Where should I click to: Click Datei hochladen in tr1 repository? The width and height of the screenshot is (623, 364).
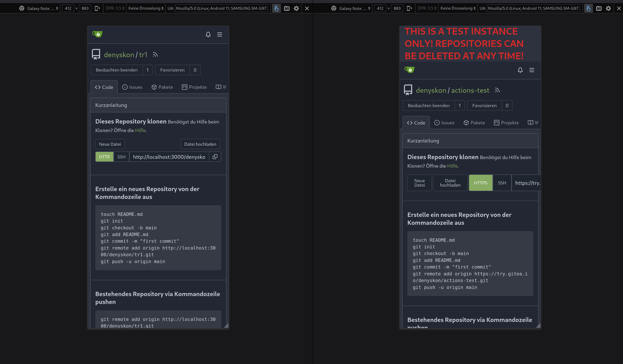tap(200, 144)
